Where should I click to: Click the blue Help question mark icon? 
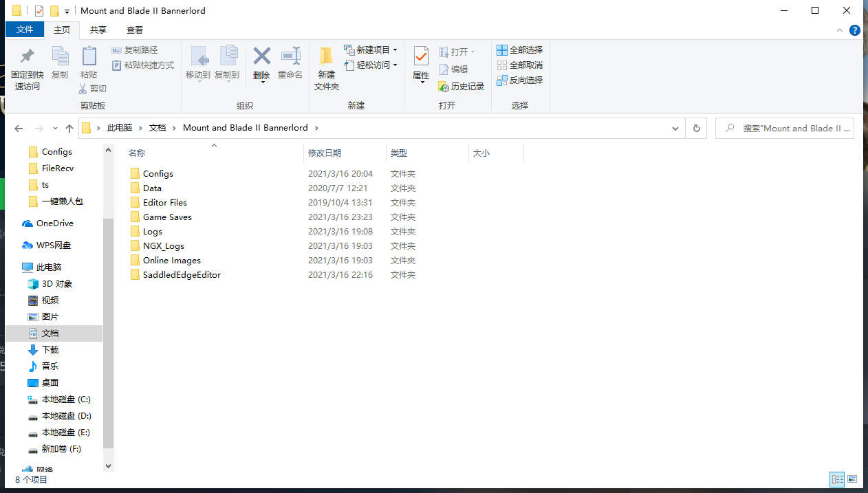click(x=855, y=30)
